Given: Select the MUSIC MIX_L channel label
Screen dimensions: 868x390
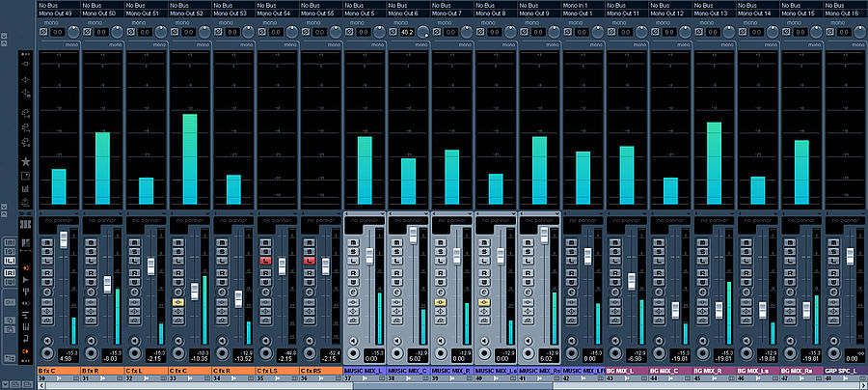Looking at the screenshot, I should 365,370.
